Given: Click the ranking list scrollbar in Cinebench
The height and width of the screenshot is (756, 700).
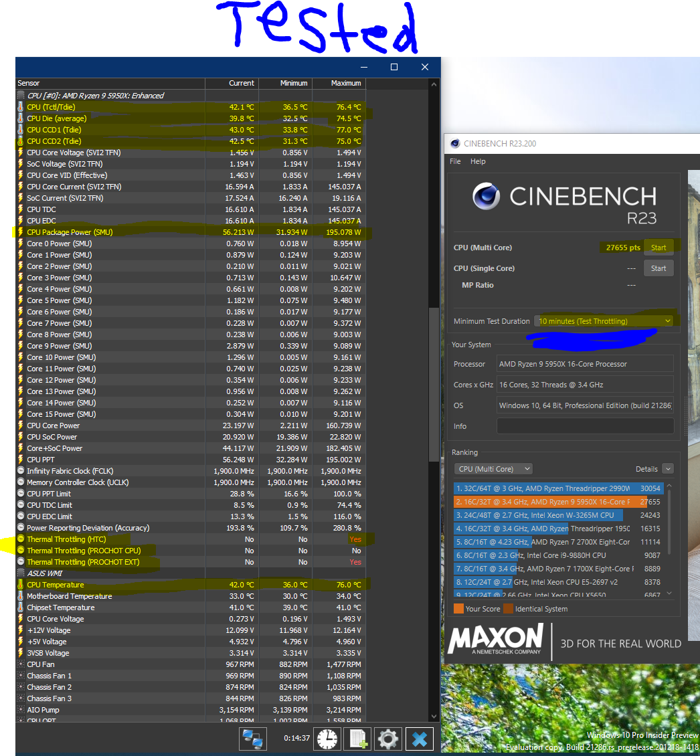Looking at the screenshot, I should 669,522.
